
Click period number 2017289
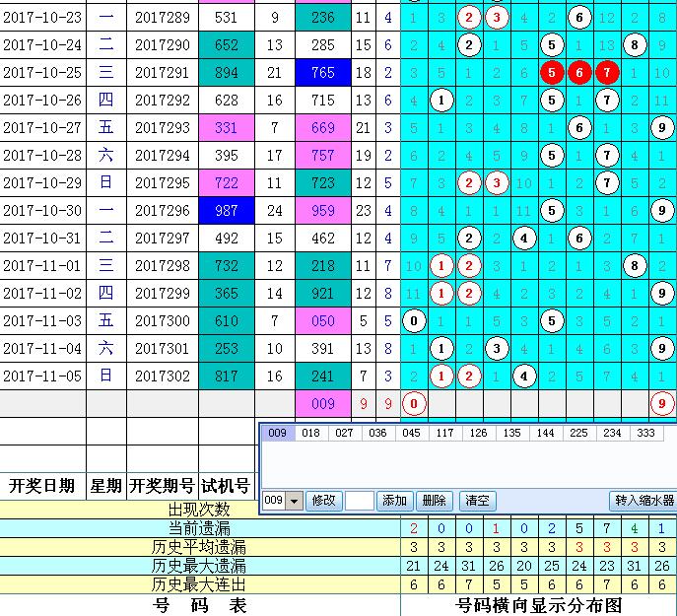click(x=163, y=18)
